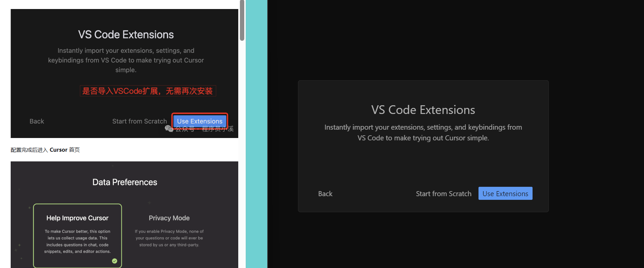Click the 'Instantly import your extensions' description in the setup window
Viewport: 644px width, 268px height.
pyautogui.click(x=423, y=133)
